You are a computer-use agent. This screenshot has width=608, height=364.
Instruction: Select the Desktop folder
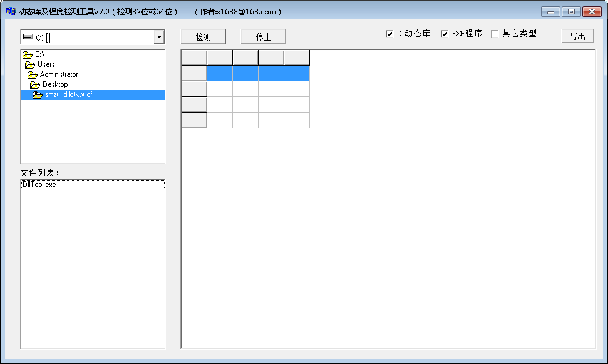93,84
